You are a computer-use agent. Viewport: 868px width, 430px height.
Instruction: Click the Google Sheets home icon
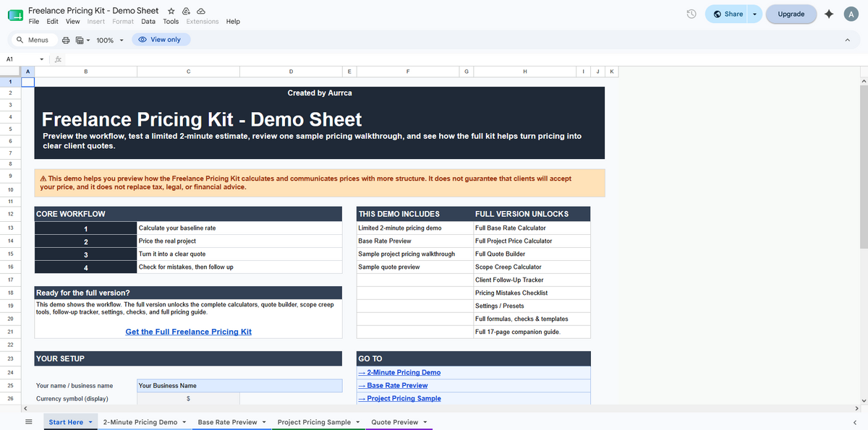click(14, 15)
